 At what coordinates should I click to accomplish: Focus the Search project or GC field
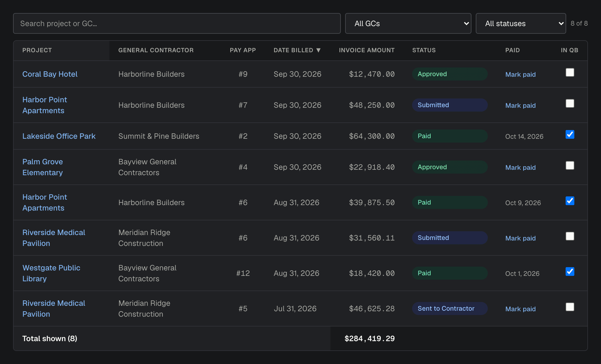(x=177, y=23)
